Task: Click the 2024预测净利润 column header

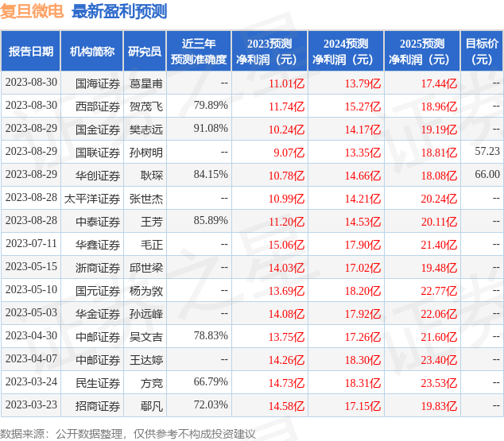Action: [346, 51]
